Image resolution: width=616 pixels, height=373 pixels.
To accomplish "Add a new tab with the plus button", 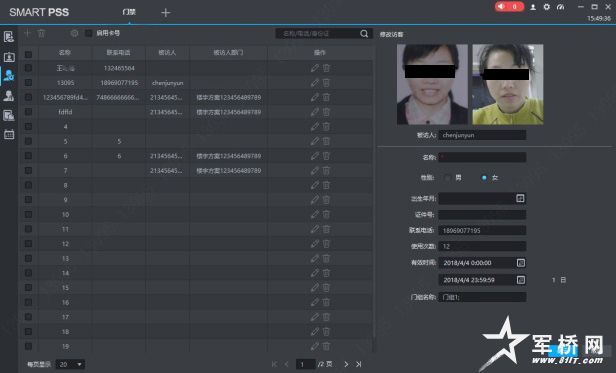I will 166,13.
